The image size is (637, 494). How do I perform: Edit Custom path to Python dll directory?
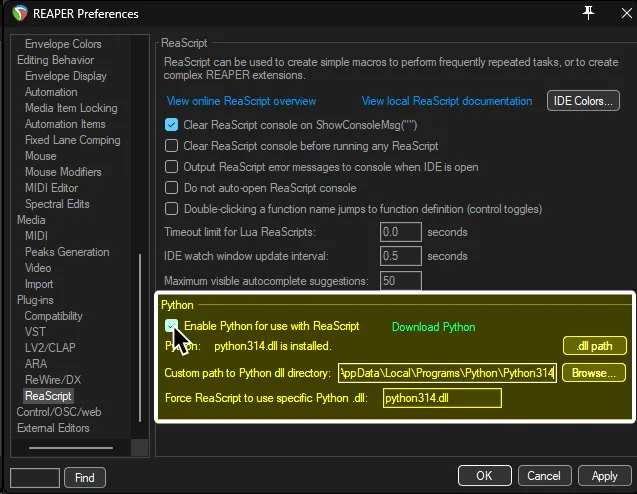pos(447,373)
